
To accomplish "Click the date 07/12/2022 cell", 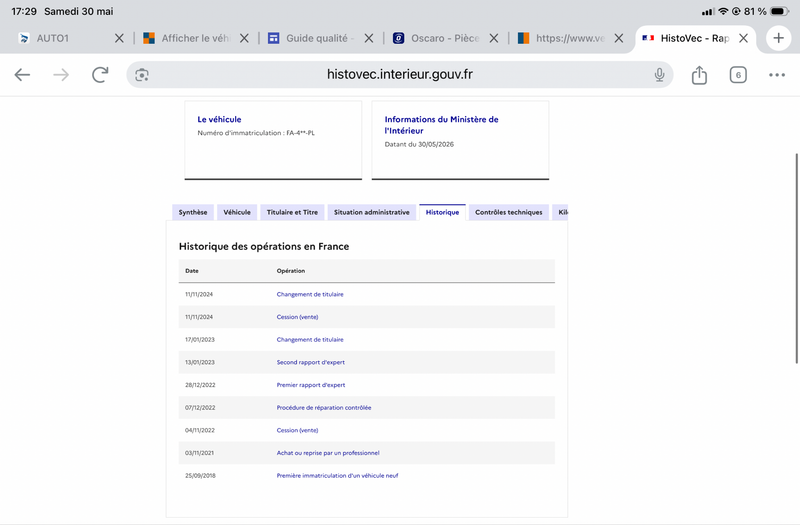I will [200, 408].
